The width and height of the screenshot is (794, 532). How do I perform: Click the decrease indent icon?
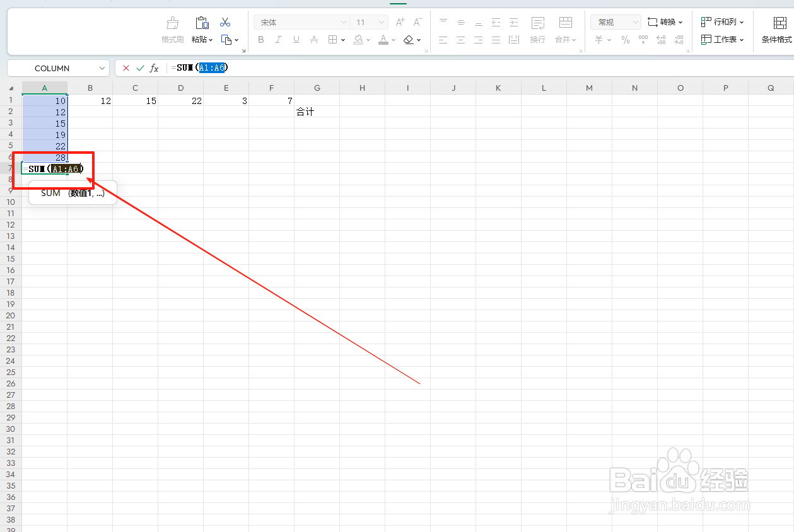point(496,22)
